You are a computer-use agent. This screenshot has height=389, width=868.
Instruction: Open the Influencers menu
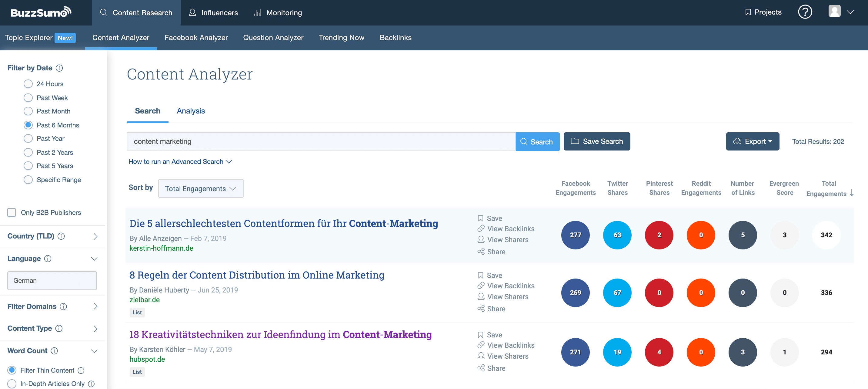(x=213, y=13)
